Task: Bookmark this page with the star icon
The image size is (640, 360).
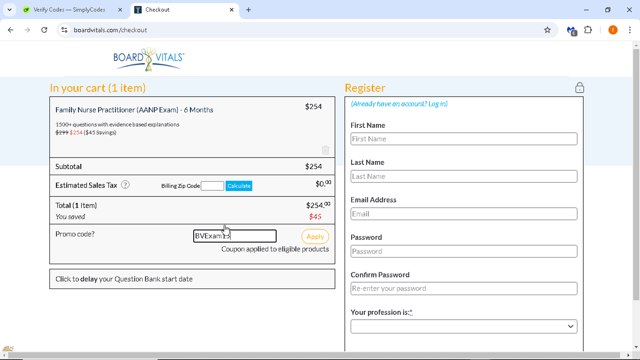Action: click(x=547, y=30)
